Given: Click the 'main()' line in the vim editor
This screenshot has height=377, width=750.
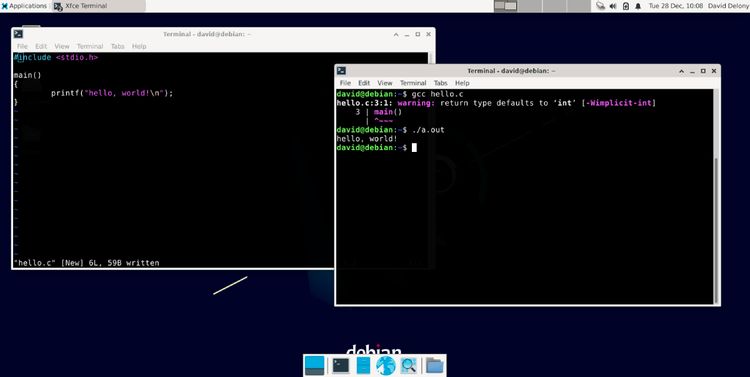Looking at the screenshot, I should [27, 75].
